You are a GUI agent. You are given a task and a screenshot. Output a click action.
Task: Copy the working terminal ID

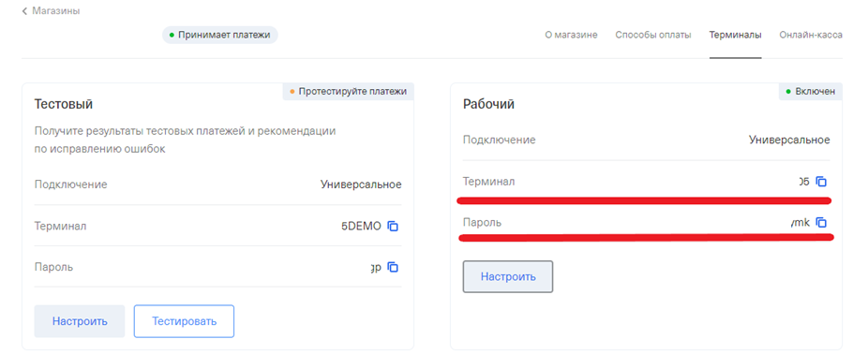pos(821,182)
